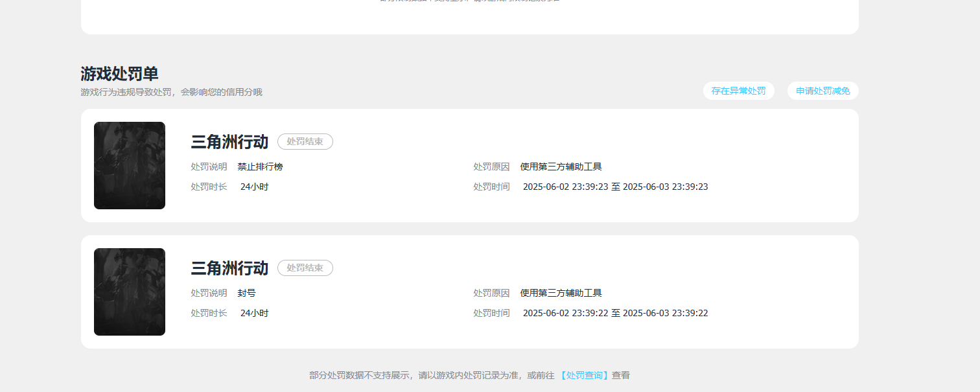Click 处罚结束 badge in 禁止排行榜 card
Screen dimensions: 980x392
click(x=305, y=141)
